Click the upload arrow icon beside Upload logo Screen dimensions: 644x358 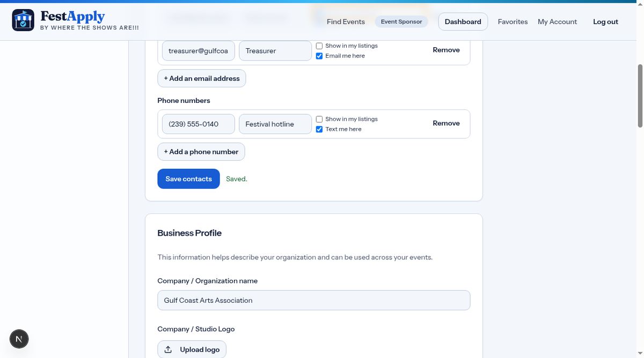click(x=168, y=350)
